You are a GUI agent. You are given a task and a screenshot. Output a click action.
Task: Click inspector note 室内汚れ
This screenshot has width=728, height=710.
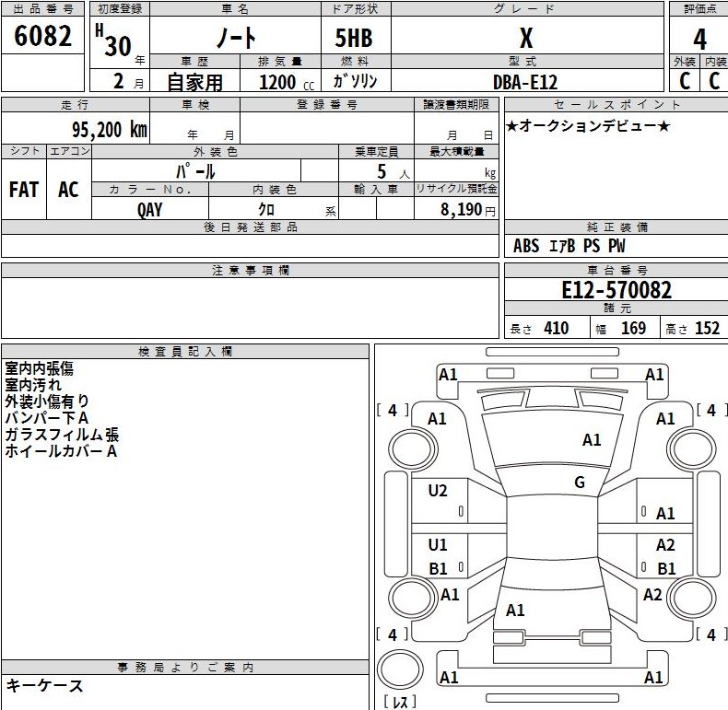point(33,385)
